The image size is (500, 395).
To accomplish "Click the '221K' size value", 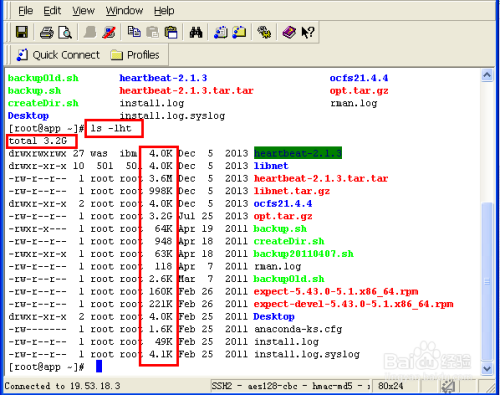I will point(161,304).
